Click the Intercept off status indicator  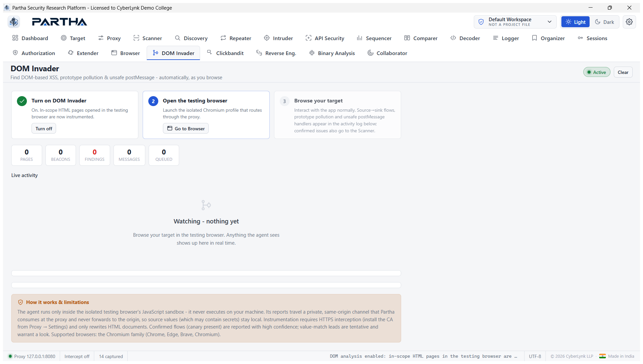(x=77, y=356)
